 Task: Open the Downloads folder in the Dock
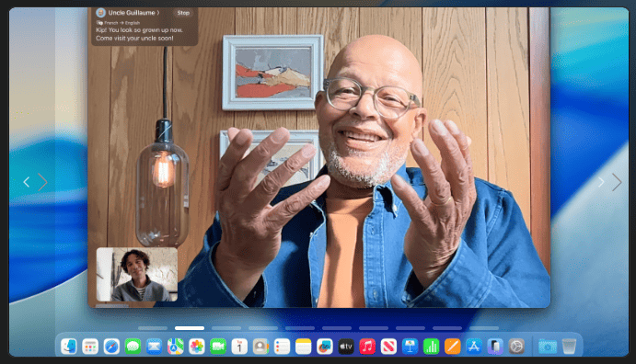click(x=547, y=347)
